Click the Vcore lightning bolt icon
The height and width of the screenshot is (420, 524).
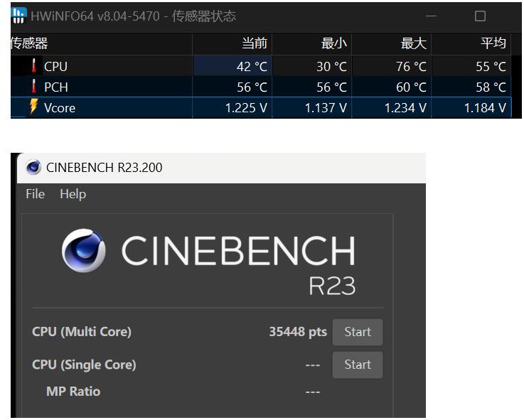33,107
